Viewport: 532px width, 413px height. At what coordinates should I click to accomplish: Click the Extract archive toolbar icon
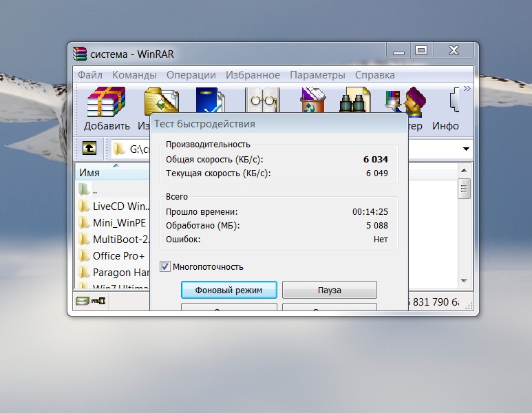pyautogui.click(x=162, y=100)
